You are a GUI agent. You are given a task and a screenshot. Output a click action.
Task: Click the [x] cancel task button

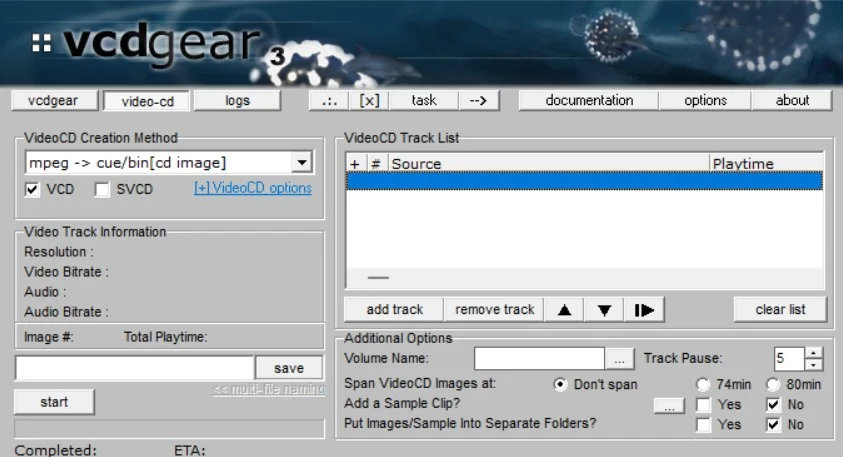click(x=369, y=101)
